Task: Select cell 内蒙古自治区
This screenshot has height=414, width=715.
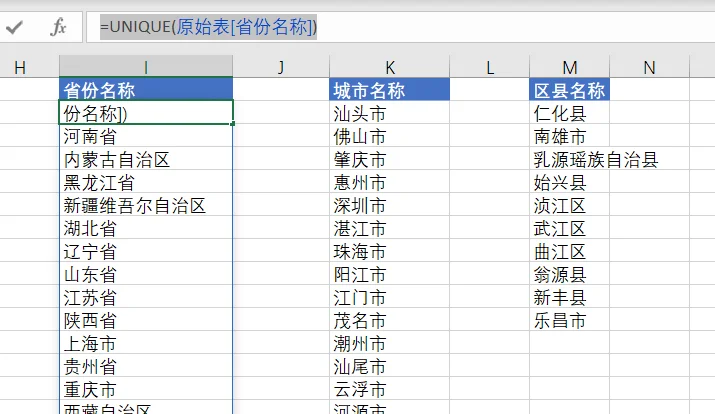Action: click(146, 158)
